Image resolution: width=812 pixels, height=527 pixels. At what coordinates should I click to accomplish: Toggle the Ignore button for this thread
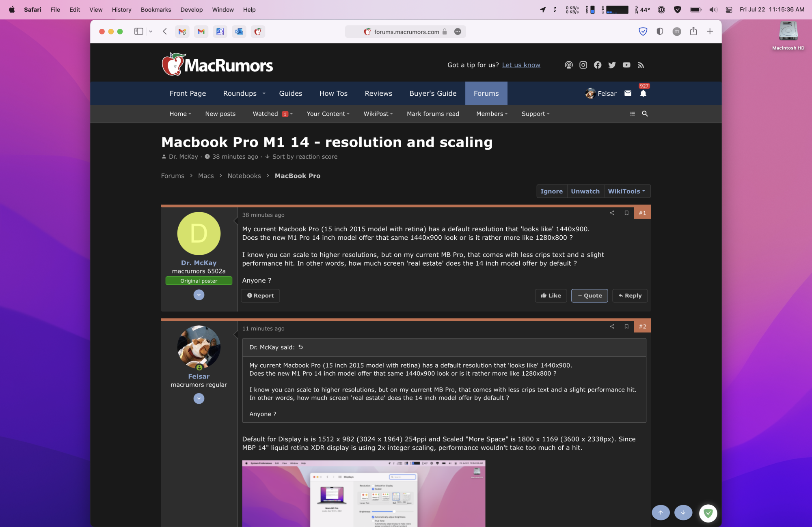pos(552,191)
